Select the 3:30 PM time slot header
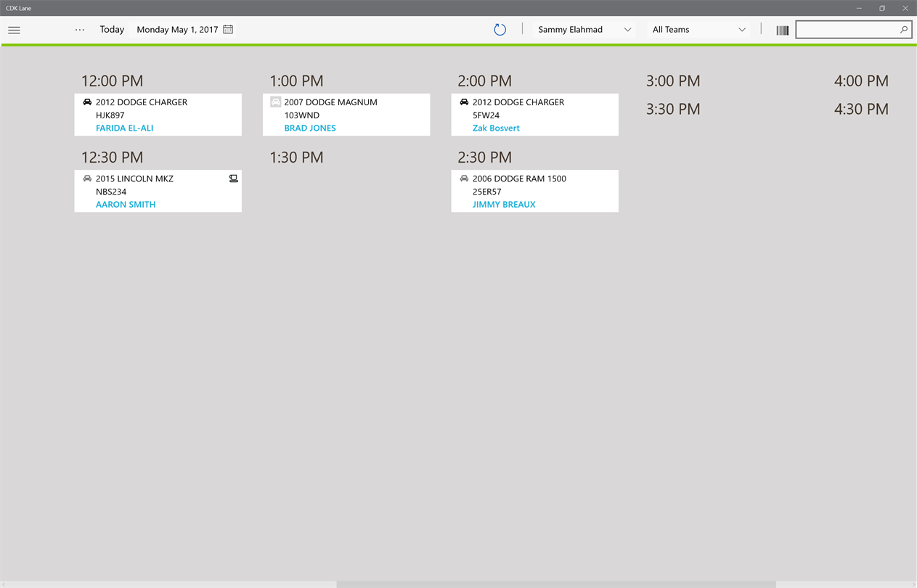917x588 pixels. click(x=673, y=110)
